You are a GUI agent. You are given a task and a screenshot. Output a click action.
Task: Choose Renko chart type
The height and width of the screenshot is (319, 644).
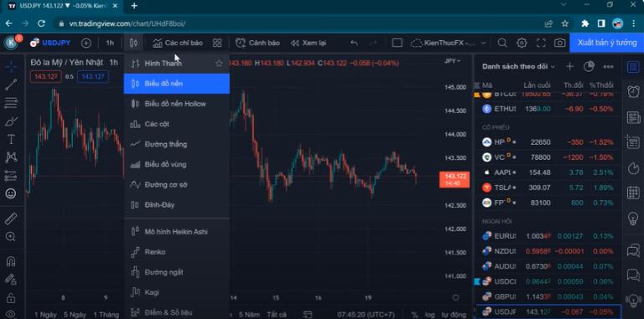pyautogui.click(x=177, y=252)
